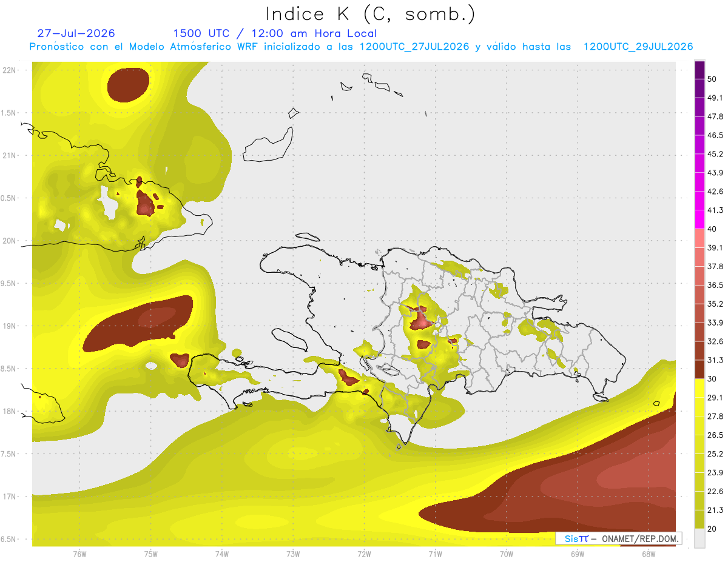Click the "1200UTC_29JUL2026" valid-until time

coord(638,47)
